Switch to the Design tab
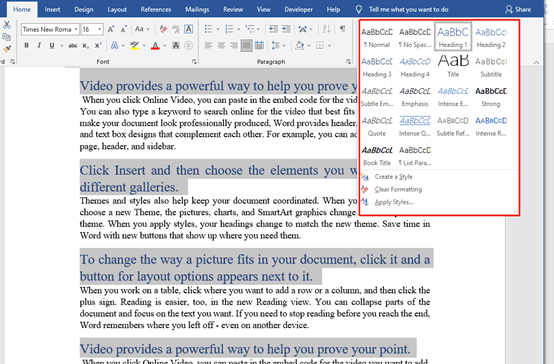 [84, 10]
